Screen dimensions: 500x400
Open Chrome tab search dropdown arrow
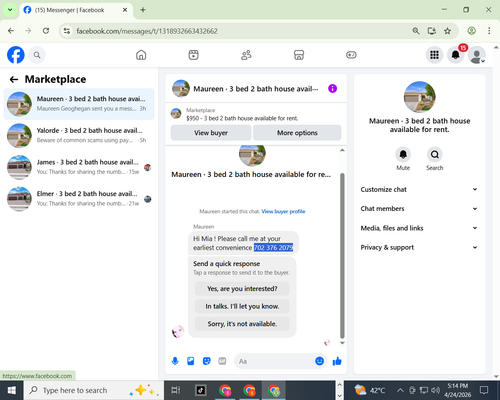click(x=10, y=10)
